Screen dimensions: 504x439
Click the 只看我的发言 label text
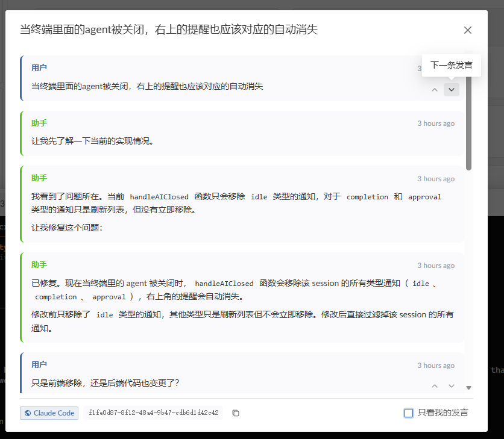pyautogui.click(x=443, y=413)
